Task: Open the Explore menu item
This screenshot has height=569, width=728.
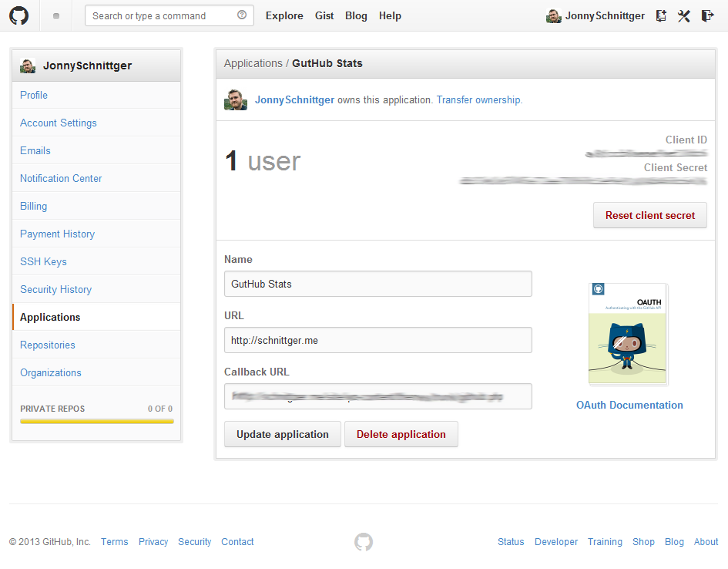Action: 284,15
